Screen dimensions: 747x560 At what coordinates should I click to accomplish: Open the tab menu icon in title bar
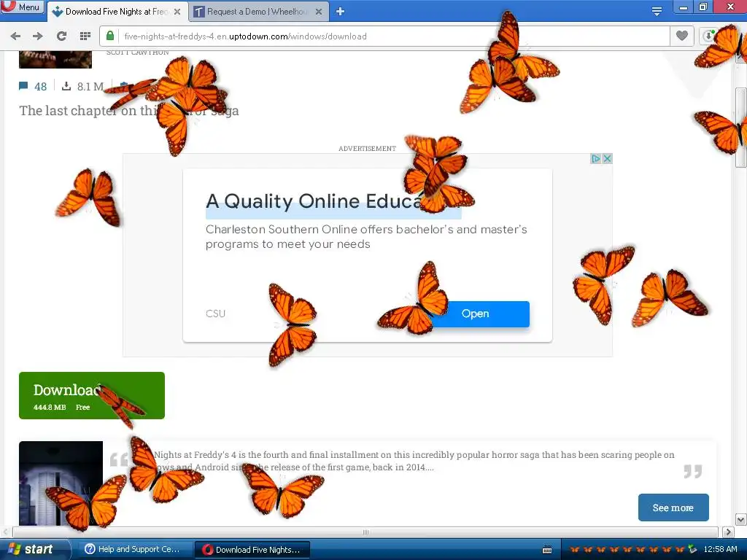pos(657,12)
